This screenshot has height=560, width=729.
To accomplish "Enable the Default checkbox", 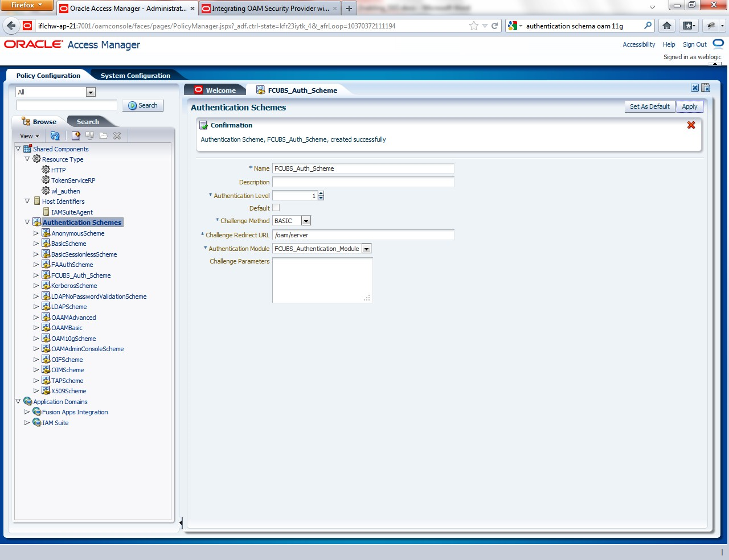I will 276,208.
